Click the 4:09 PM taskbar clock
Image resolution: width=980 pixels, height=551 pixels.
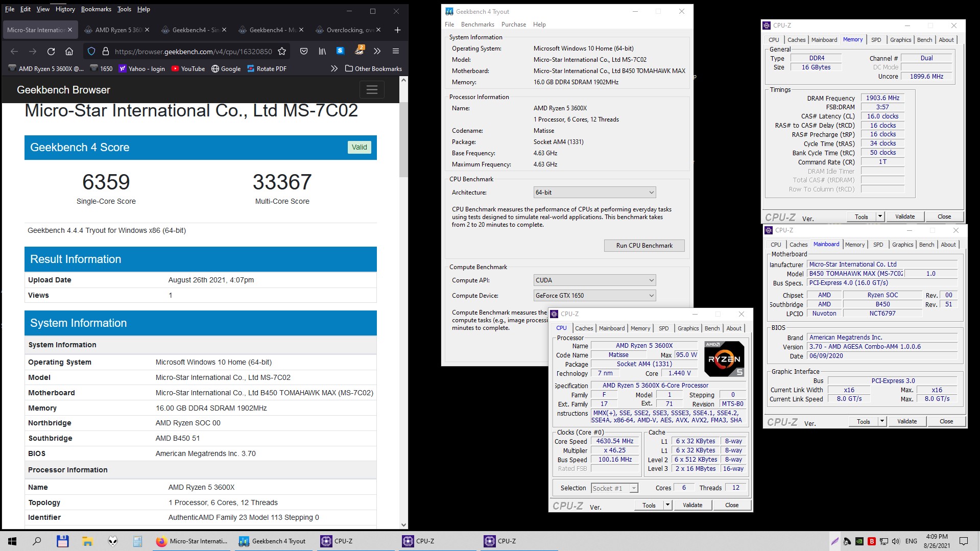pos(937,541)
